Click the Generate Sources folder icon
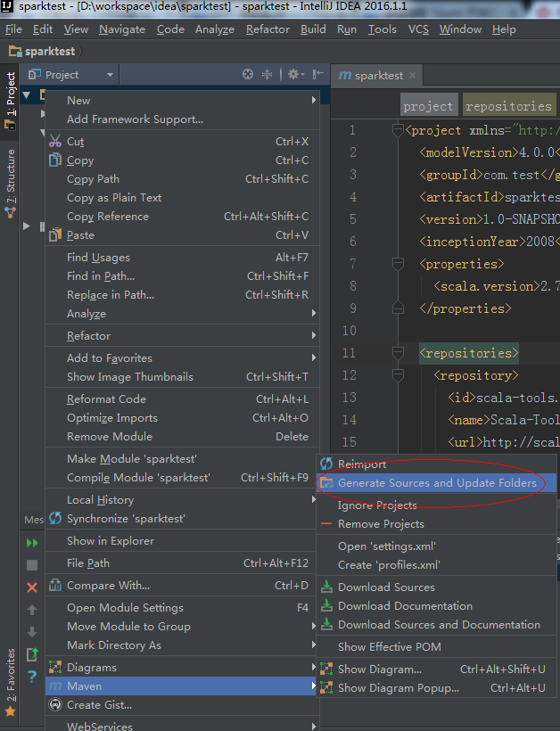 (x=326, y=482)
